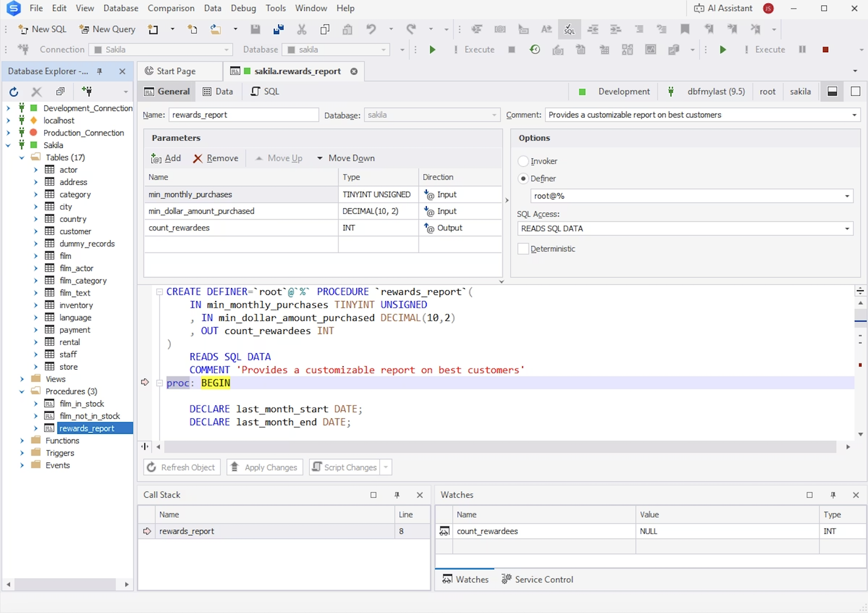This screenshot has width=868, height=613.
Task: Click the new connection plug icon in Database Explorer
Action: (x=87, y=92)
